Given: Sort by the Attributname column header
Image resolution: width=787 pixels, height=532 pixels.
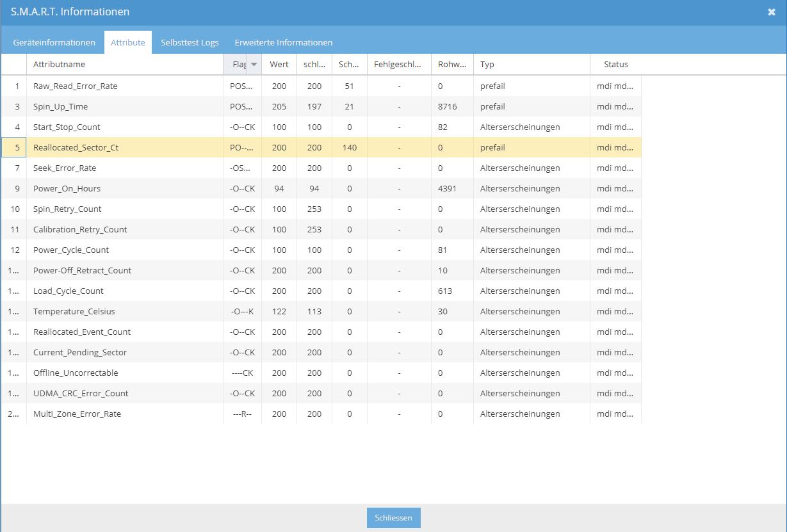Looking at the screenshot, I should tap(125, 64).
